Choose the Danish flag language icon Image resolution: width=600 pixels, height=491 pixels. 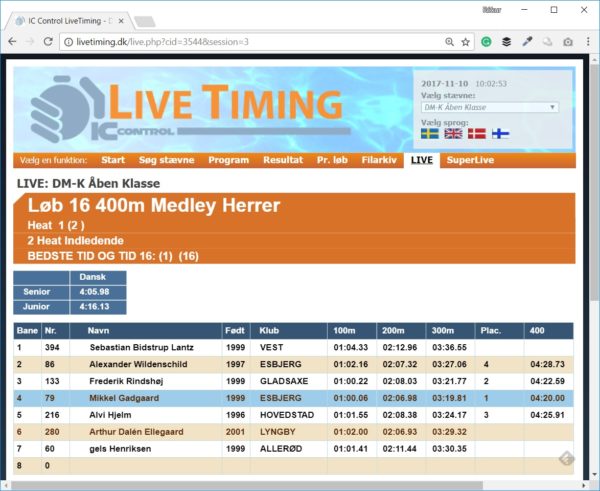(x=477, y=133)
